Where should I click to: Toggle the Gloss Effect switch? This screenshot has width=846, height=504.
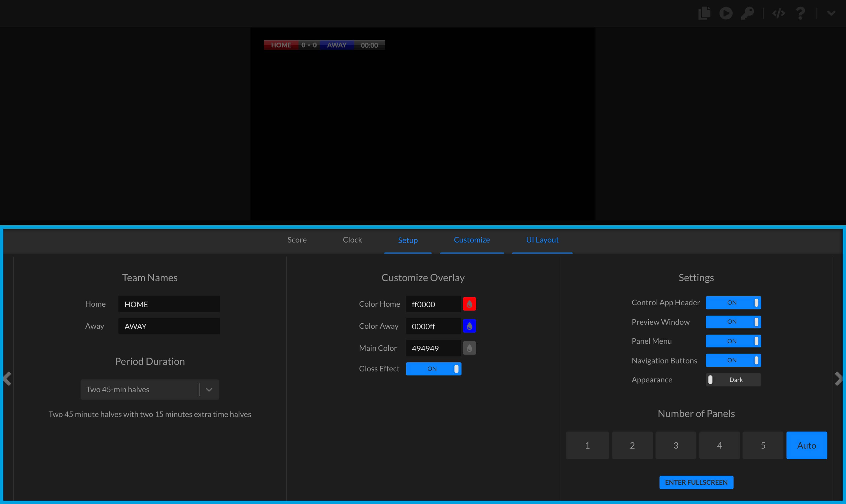433,369
